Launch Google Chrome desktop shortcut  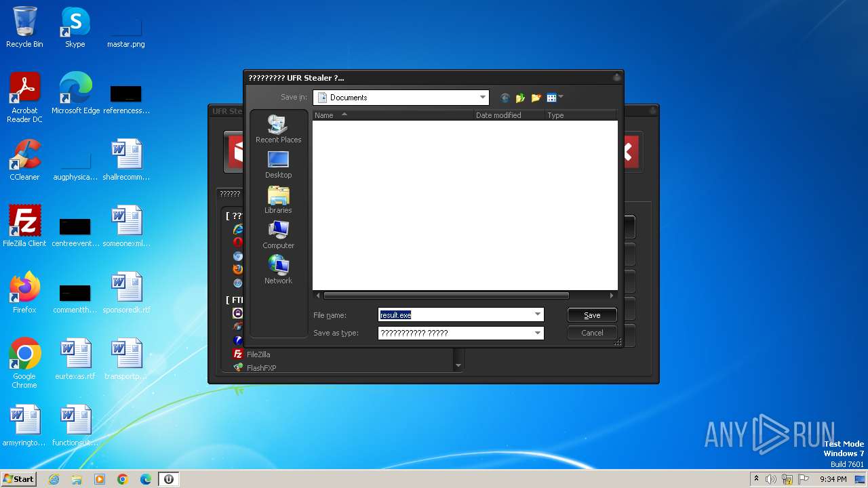pyautogui.click(x=24, y=364)
